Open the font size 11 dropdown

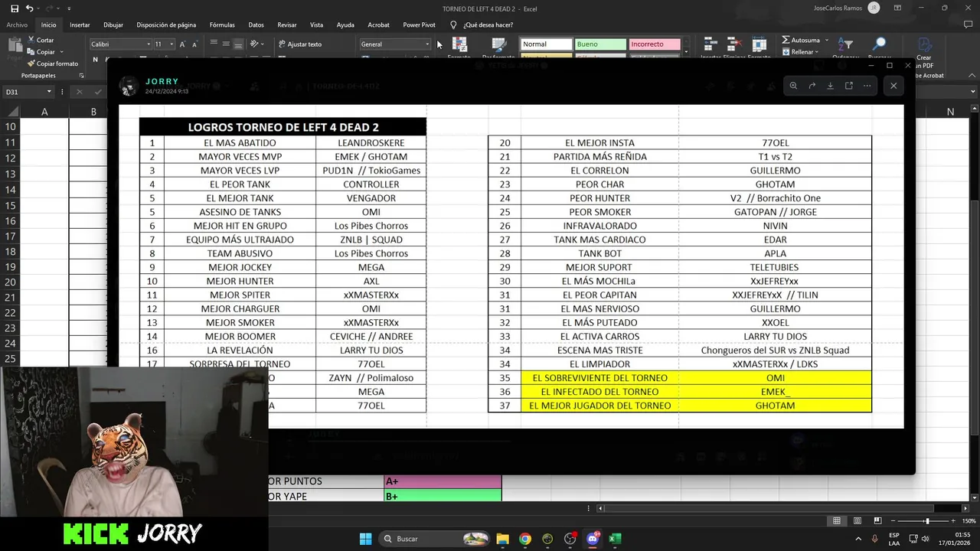click(x=171, y=44)
